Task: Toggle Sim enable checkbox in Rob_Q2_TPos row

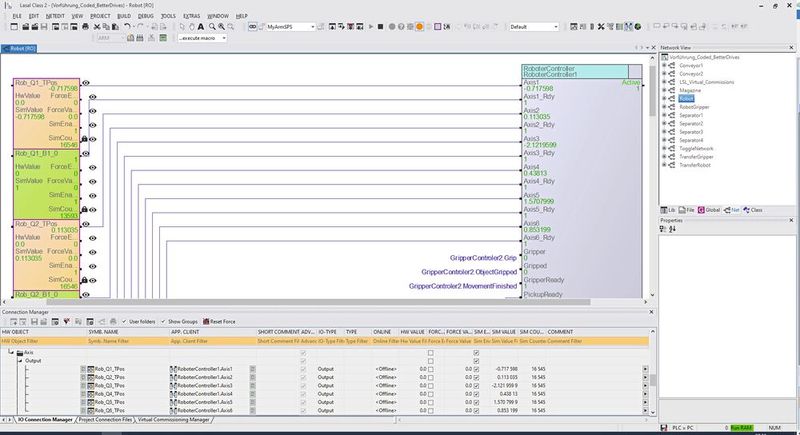Action: point(476,377)
